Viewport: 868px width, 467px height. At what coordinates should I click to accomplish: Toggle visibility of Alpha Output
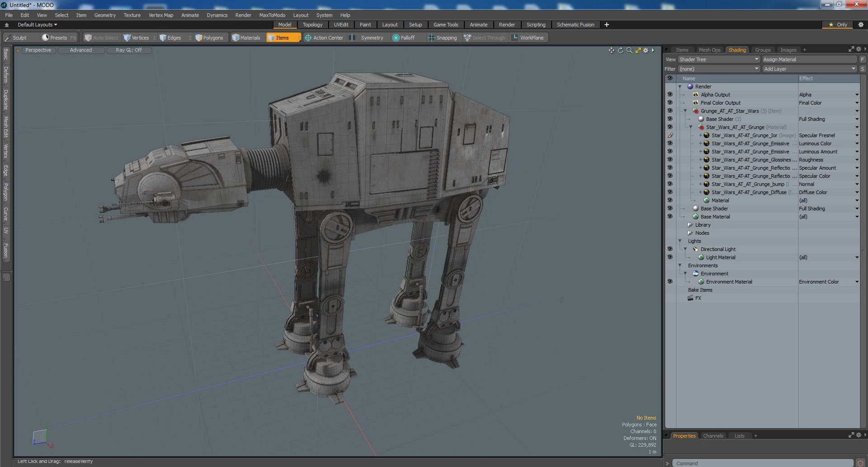coord(670,95)
